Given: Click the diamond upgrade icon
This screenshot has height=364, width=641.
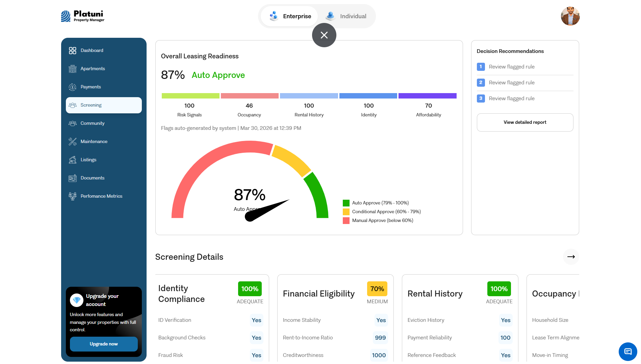Looking at the screenshot, I should click(x=77, y=300).
